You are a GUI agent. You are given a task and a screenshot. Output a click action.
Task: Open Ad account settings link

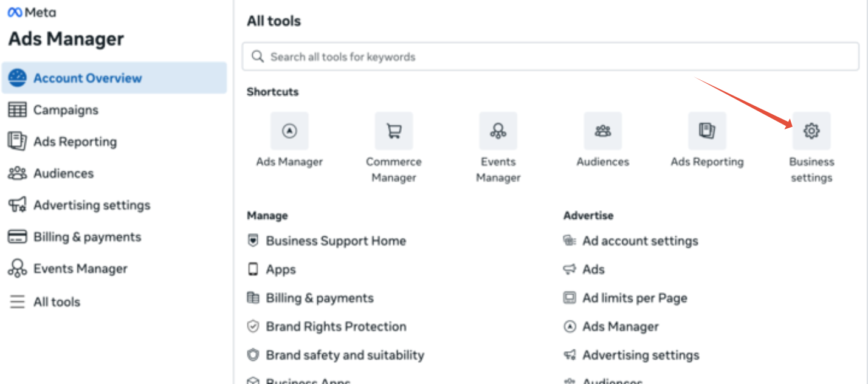click(x=641, y=241)
